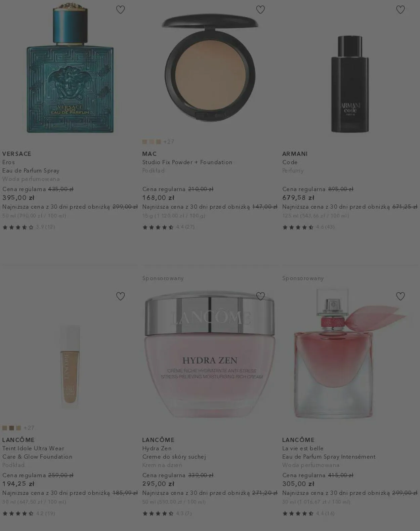
Task: Select first shade swatch for MAC Studio Fix
Action: point(145,142)
